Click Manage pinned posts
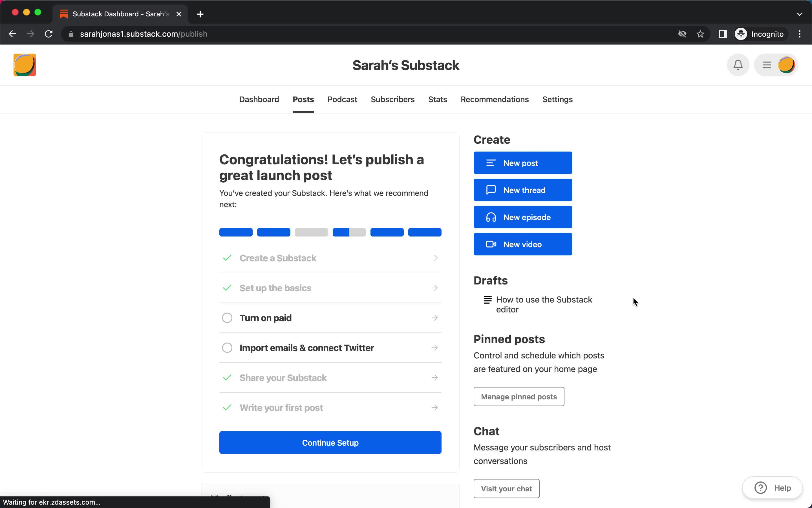This screenshot has width=812, height=508. [519, 397]
